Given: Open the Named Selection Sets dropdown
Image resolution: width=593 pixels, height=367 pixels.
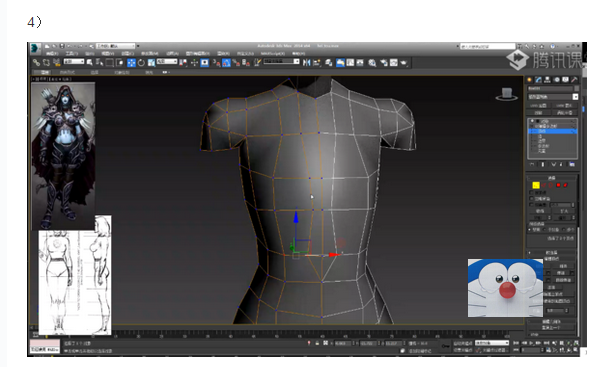Looking at the screenshot, I should point(281,61).
